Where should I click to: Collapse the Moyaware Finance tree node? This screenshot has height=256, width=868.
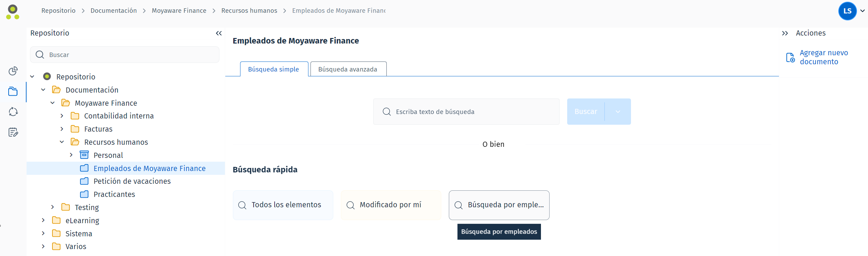pyautogui.click(x=52, y=103)
